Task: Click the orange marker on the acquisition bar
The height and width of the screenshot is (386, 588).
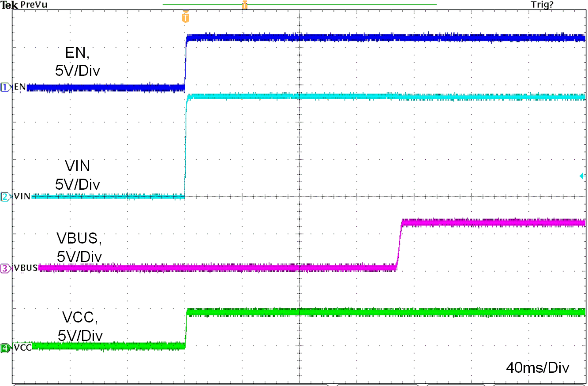Action: (244, 4)
